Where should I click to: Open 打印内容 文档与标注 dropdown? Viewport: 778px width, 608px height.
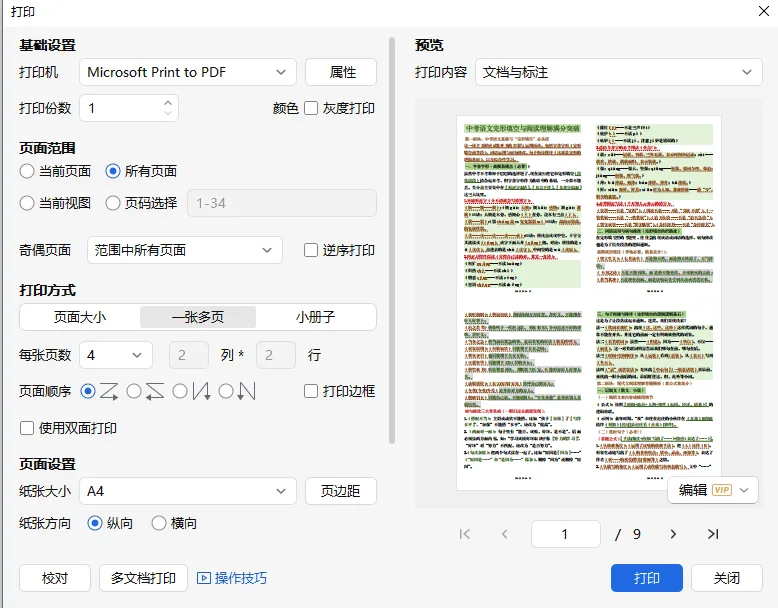point(619,72)
